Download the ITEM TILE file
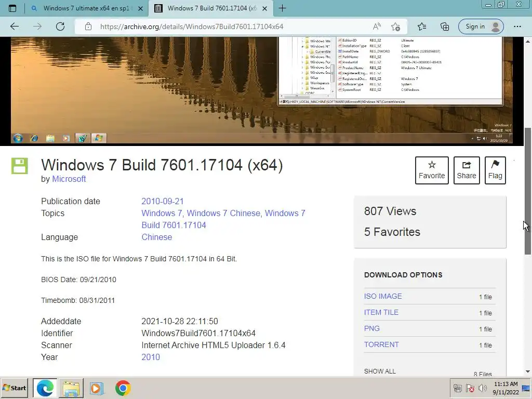532x399 pixels. [x=381, y=312]
